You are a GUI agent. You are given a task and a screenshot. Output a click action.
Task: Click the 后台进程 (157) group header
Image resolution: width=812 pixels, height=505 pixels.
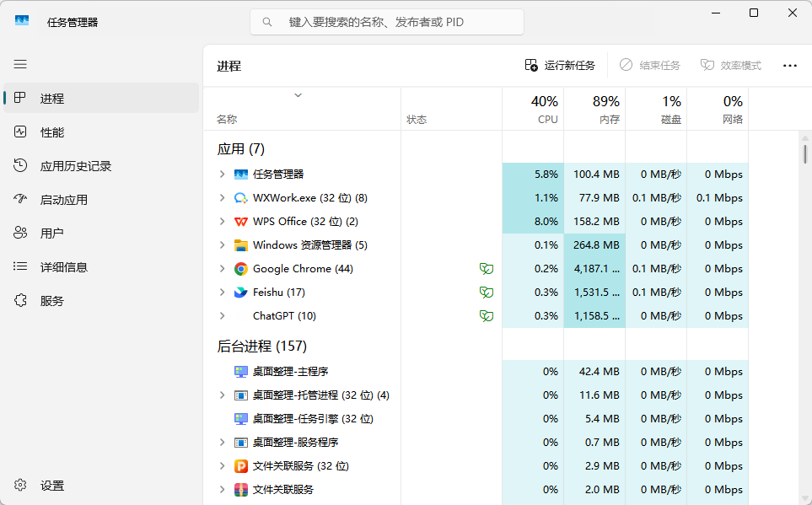(262, 346)
